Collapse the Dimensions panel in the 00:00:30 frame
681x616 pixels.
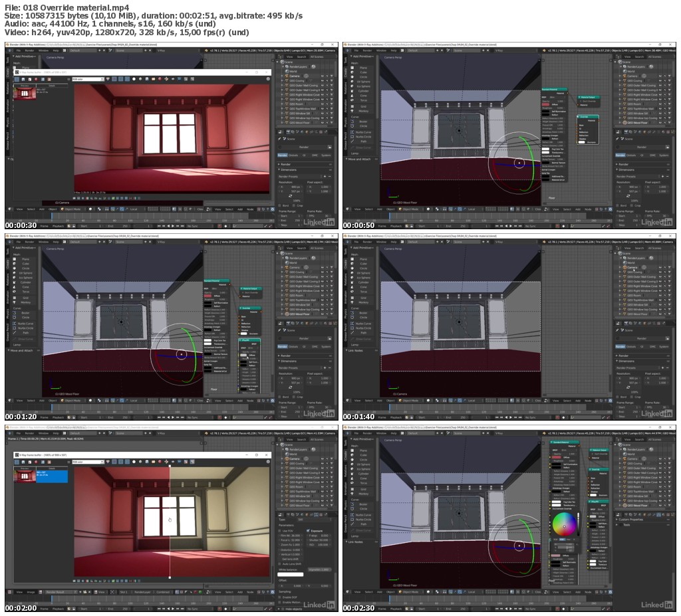(x=279, y=169)
